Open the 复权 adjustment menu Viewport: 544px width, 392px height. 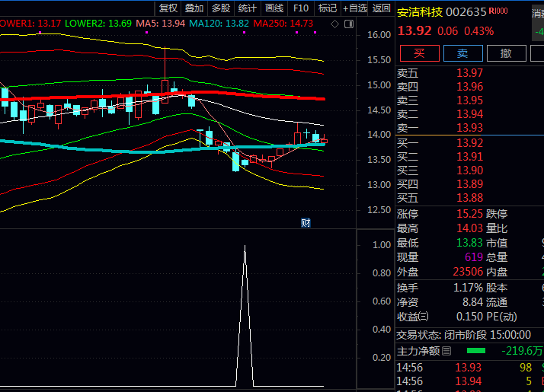(168, 8)
